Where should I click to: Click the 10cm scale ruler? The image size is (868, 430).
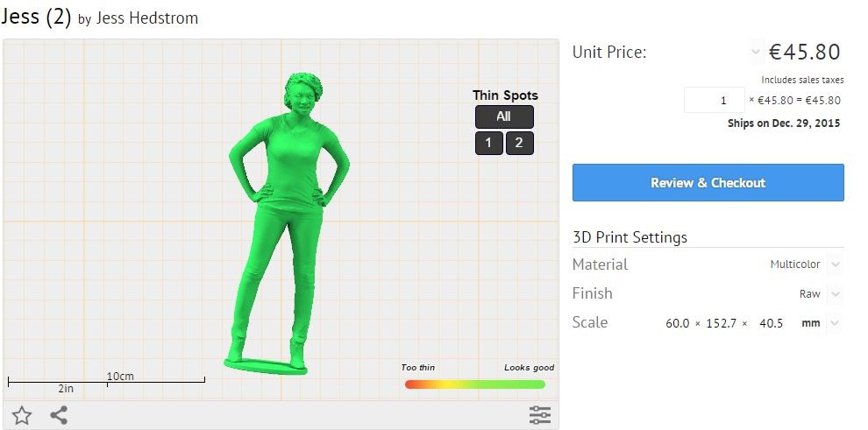pos(106,380)
